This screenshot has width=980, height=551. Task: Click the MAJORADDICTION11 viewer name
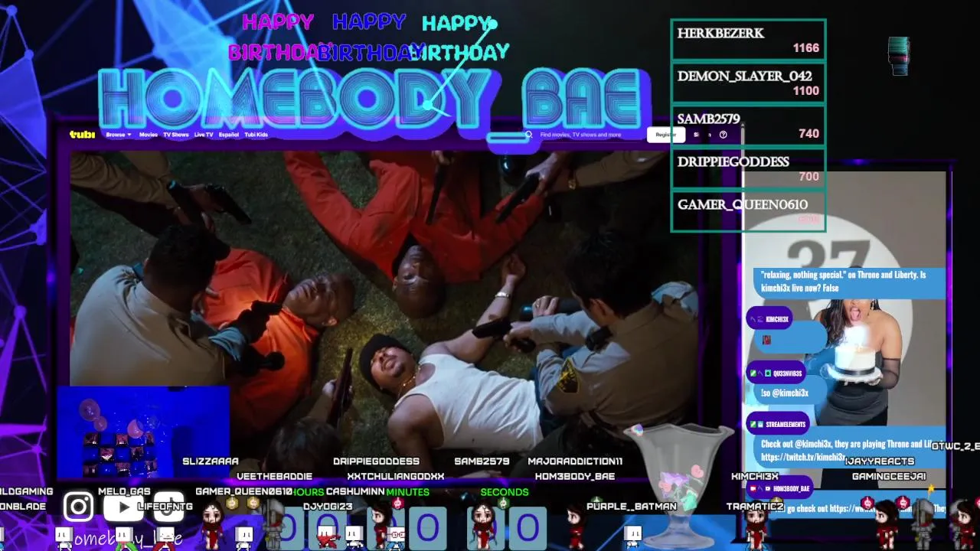[575, 461]
